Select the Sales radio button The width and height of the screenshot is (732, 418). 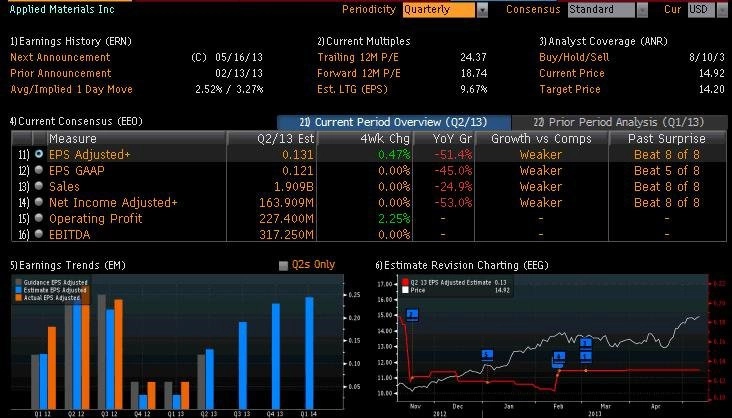pyautogui.click(x=39, y=186)
